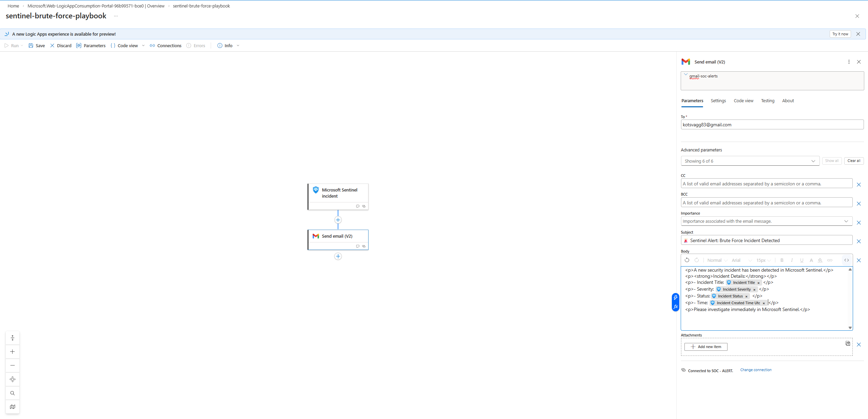Switch to the Settings tab
The image size is (868, 419).
click(x=718, y=101)
